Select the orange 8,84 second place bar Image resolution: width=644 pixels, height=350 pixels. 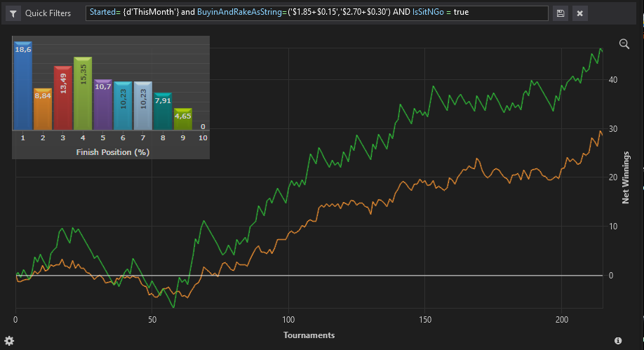(x=43, y=109)
